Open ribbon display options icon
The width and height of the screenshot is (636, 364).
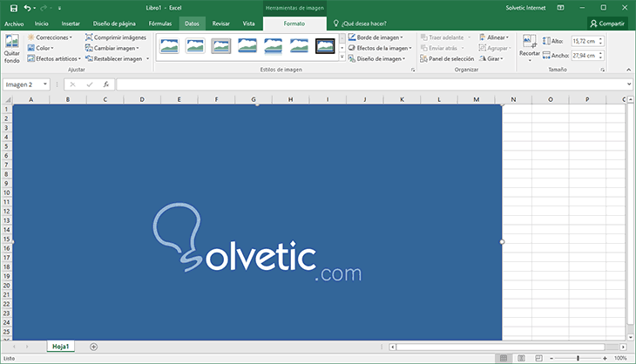pyautogui.click(x=560, y=8)
